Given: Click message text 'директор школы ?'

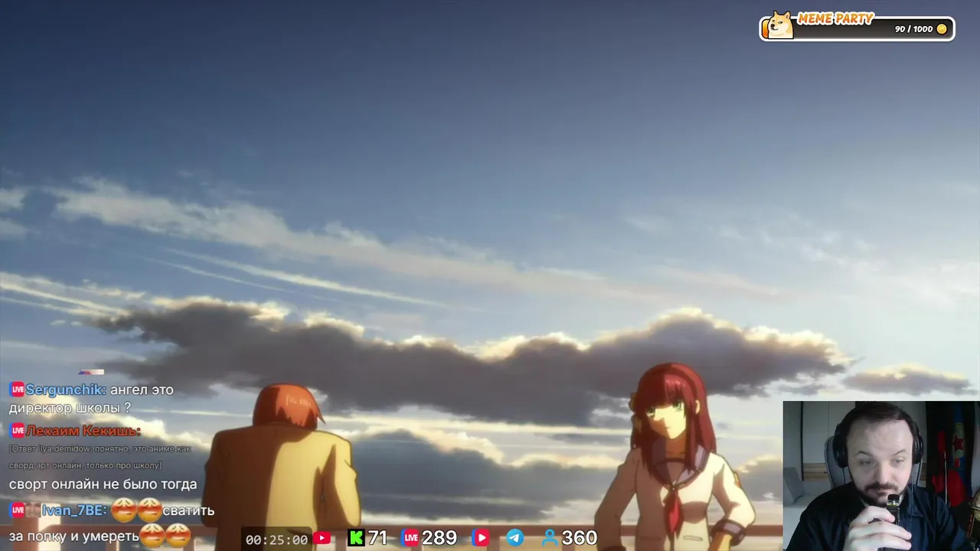Looking at the screenshot, I should [70, 408].
